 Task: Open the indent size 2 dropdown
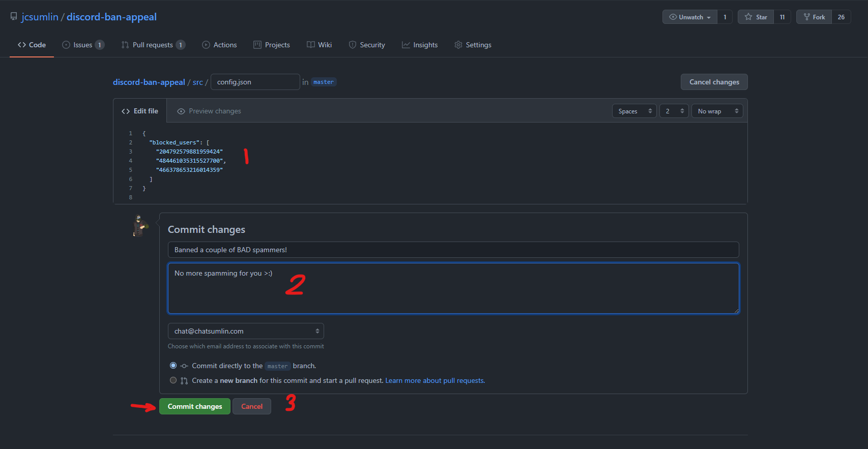674,111
